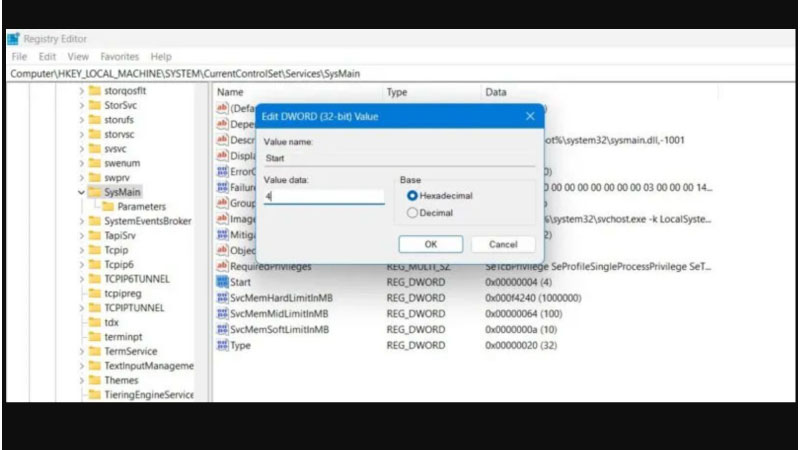Screen dimensions: 800x450
Task: Click the terminpt folder icon
Action: tap(95, 337)
